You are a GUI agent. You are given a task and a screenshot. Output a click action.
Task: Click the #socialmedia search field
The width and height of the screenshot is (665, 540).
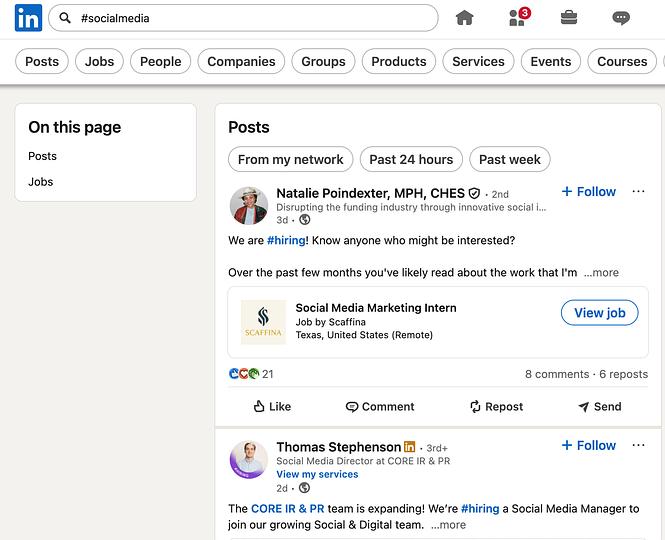[x=243, y=18]
